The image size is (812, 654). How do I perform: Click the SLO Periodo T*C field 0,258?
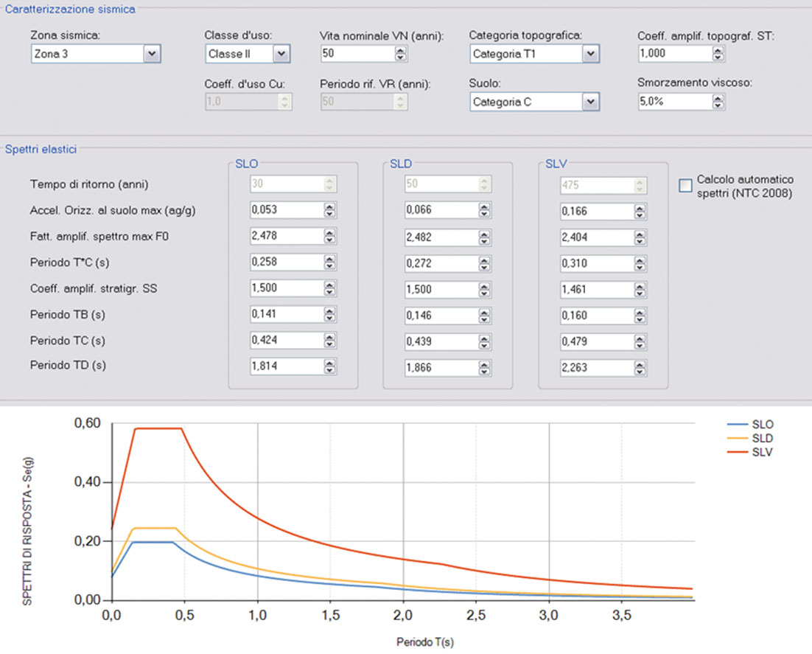click(x=287, y=262)
